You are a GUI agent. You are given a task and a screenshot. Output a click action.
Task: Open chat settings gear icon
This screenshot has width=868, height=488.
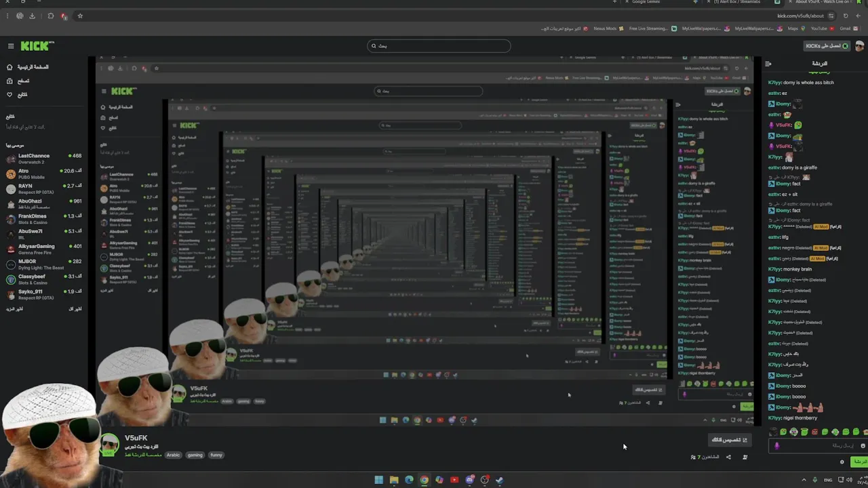pyautogui.click(x=842, y=462)
